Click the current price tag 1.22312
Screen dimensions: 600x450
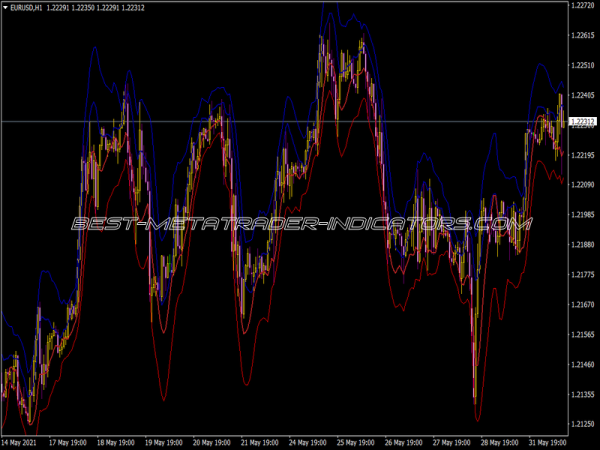point(582,122)
